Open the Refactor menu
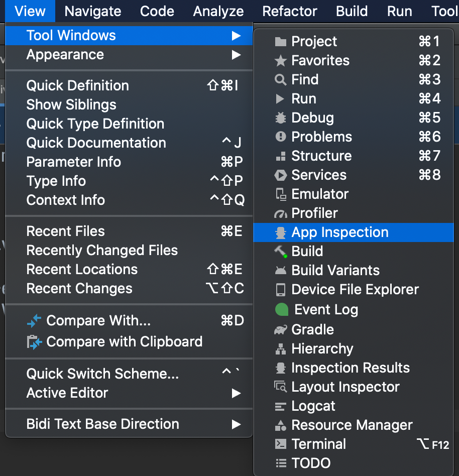Viewport: 459px width, 476px height. [x=290, y=12]
